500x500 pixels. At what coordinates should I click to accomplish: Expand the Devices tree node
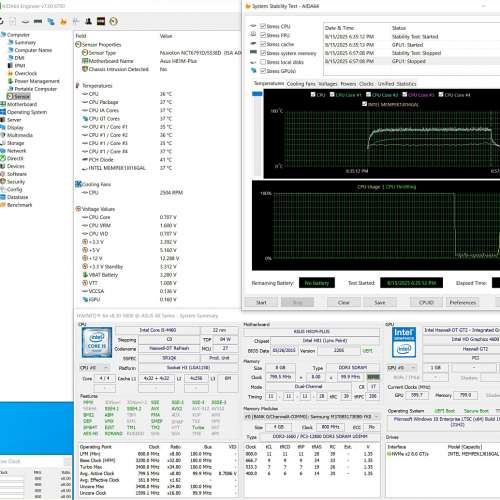(16, 166)
